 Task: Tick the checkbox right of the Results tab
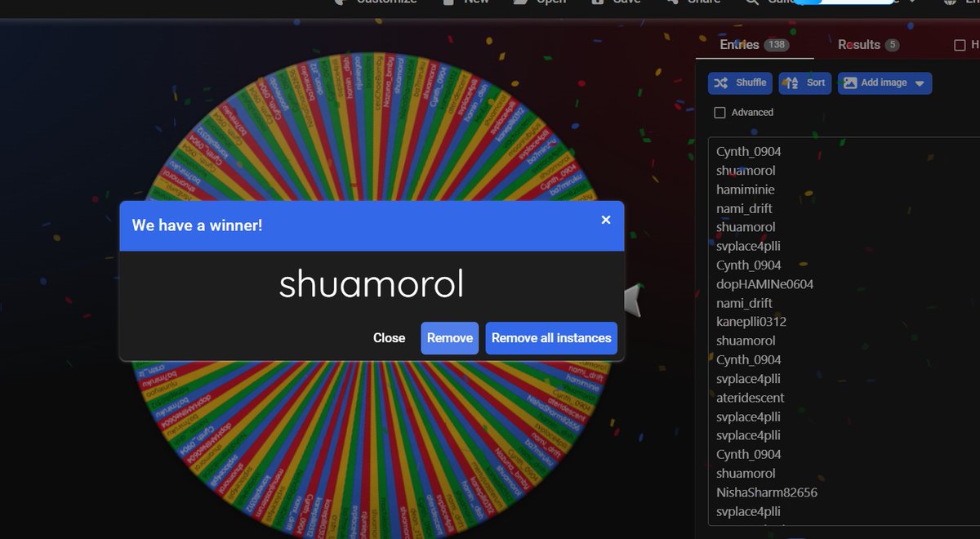960,45
